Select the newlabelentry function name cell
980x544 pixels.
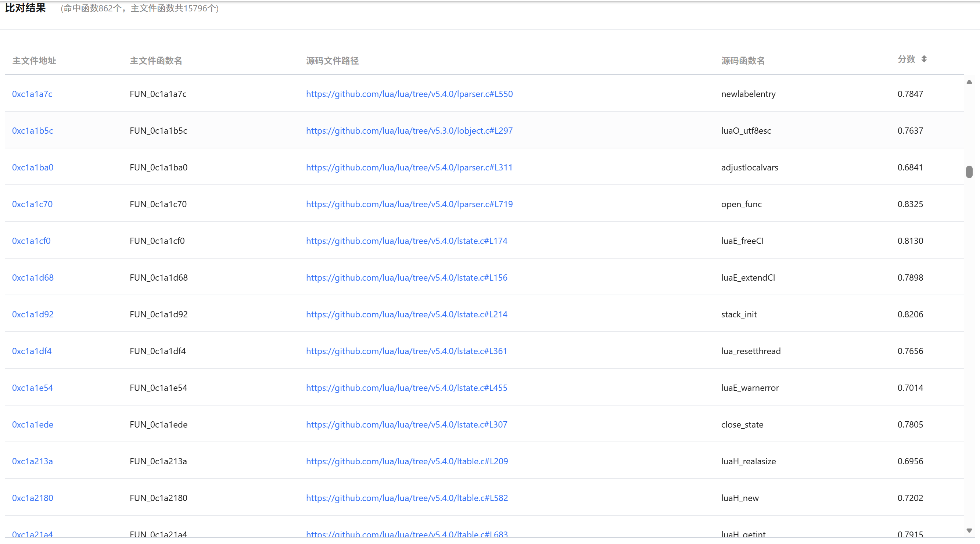(748, 94)
